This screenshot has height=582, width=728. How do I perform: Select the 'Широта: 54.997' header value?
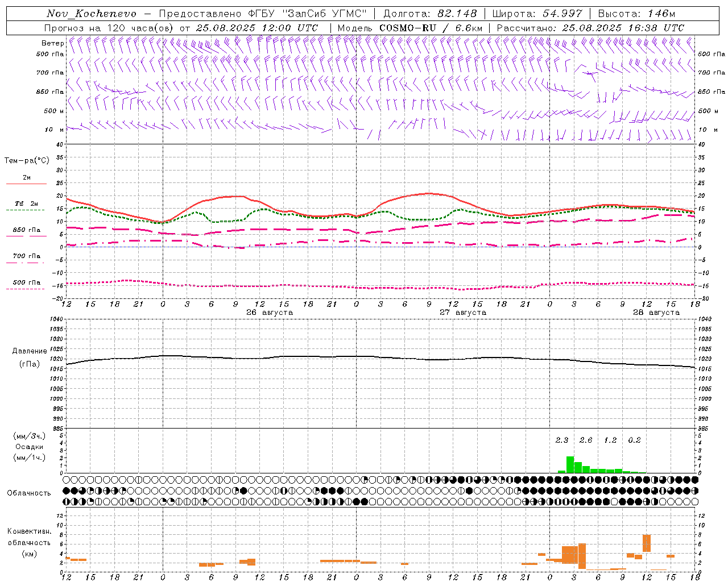[537, 14]
